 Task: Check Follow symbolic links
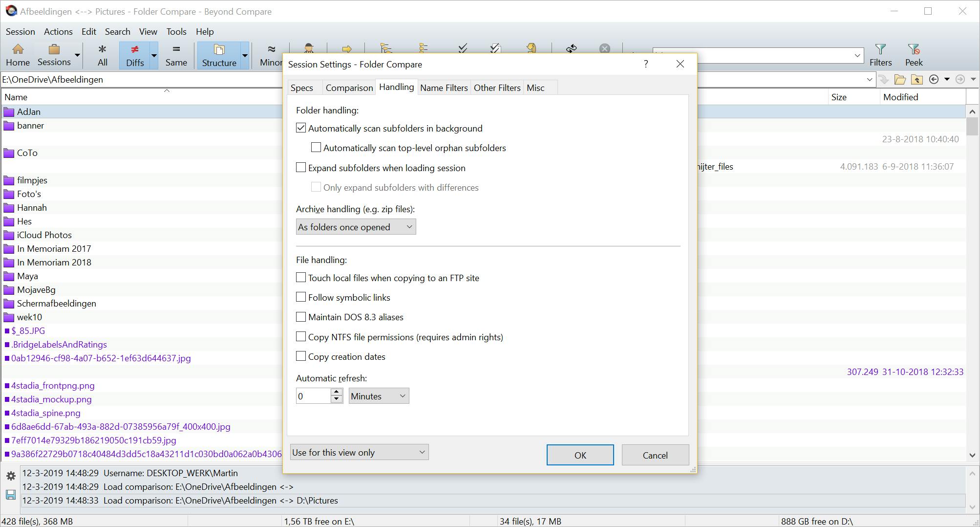[301, 297]
